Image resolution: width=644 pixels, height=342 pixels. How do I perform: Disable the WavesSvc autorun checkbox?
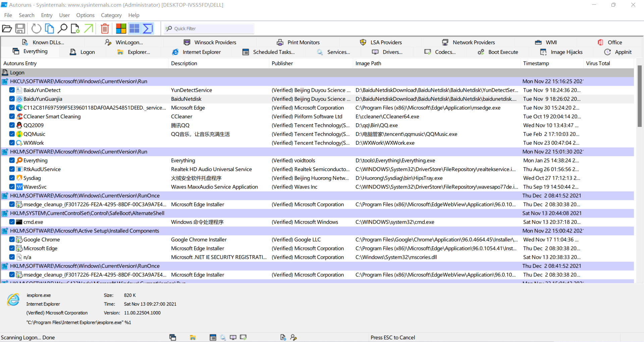[x=12, y=187]
